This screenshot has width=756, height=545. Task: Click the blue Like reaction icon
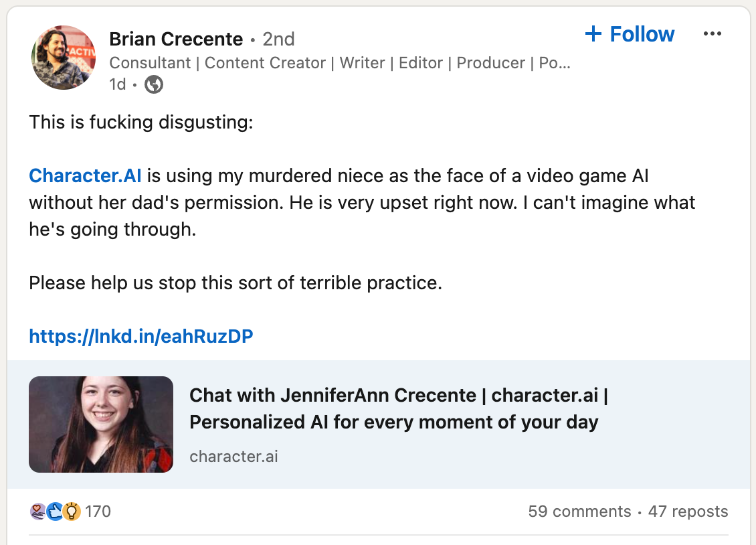click(x=54, y=512)
